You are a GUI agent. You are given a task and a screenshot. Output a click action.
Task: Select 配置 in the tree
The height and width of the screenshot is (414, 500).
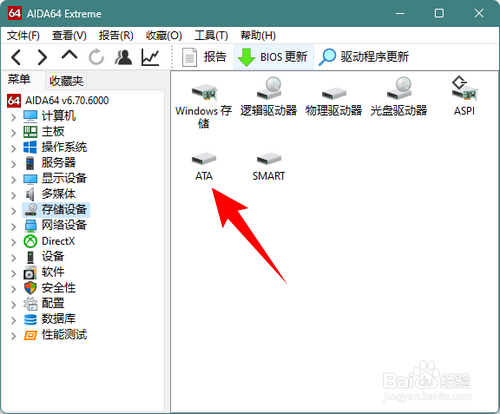coord(44,303)
